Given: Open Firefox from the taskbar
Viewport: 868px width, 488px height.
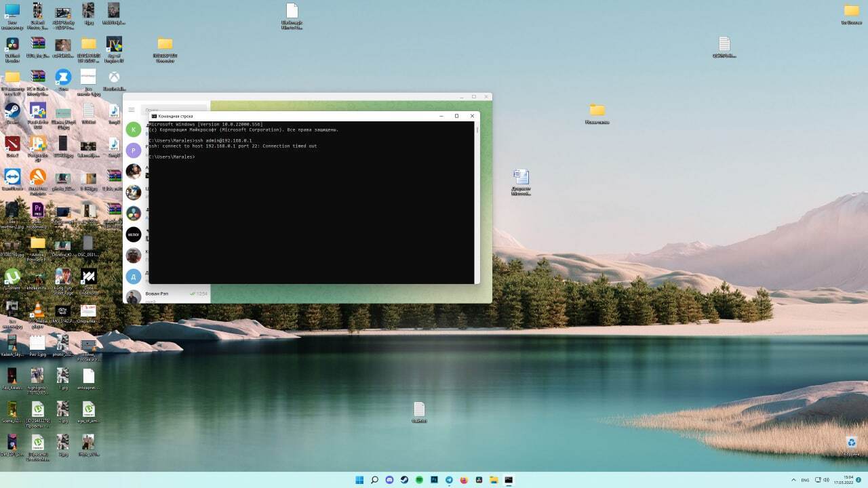Looking at the screenshot, I should tap(464, 480).
